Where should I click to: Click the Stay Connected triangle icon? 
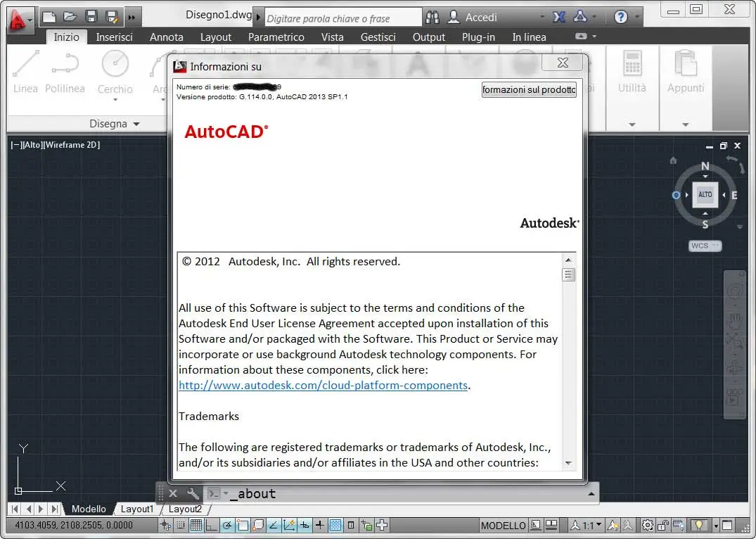(x=580, y=17)
